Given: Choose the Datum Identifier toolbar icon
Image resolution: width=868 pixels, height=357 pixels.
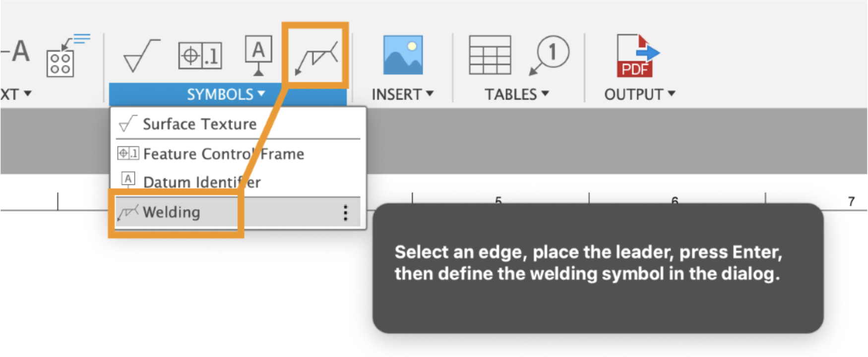Looking at the screenshot, I should click(258, 56).
